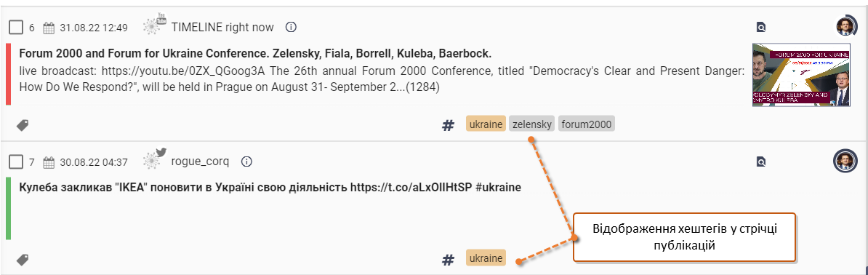Select the orange ukraine hashtag in post 6

pyautogui.click(x=486, y=124)
